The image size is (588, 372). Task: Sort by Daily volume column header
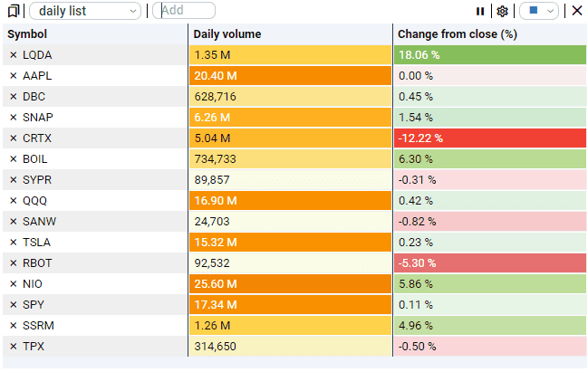(x=227, y=34)
